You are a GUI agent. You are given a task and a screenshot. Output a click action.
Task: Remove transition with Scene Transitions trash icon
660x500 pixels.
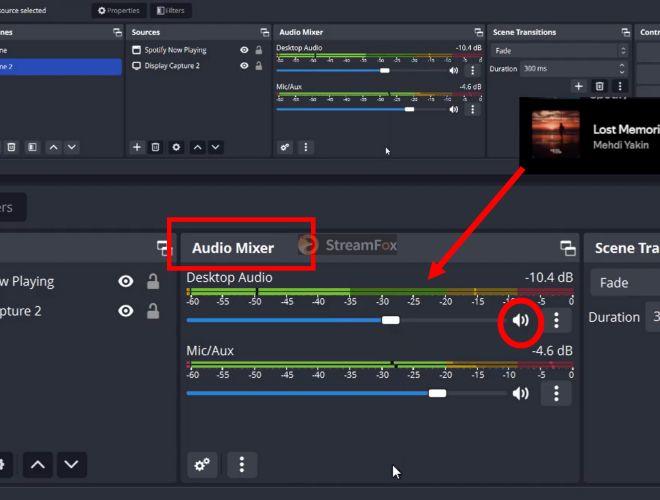tap(599, 86)
